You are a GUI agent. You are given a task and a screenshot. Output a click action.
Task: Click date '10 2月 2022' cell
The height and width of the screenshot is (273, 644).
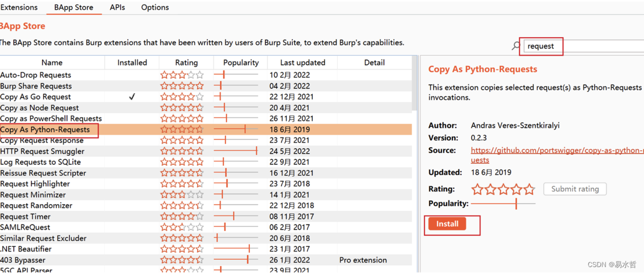point(290,75)
